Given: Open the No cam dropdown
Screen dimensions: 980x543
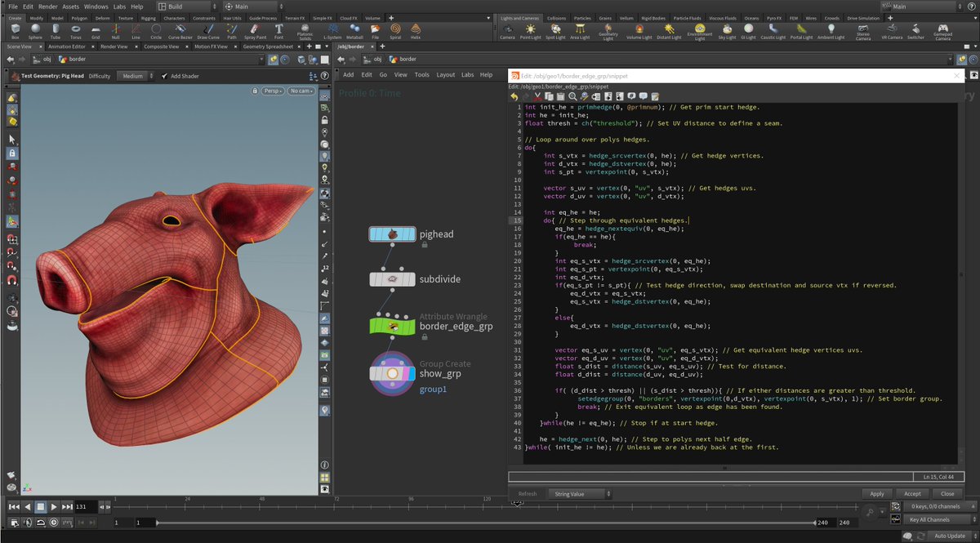Looking at the screenshot, I should (301, 91).
